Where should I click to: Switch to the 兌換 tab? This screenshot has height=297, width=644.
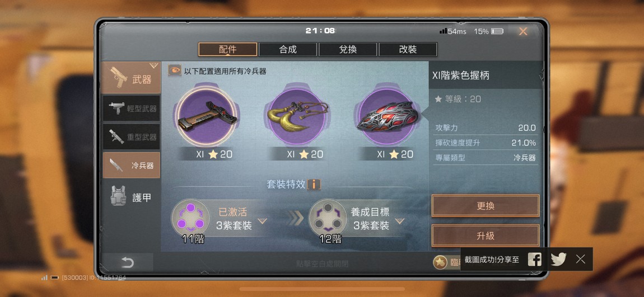coord(348,50)
